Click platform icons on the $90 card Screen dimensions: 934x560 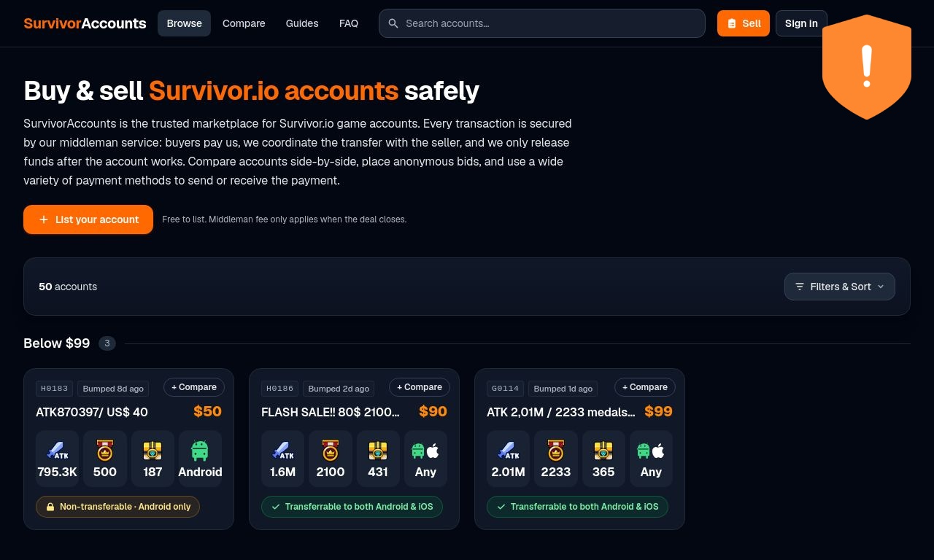[425, 451]
